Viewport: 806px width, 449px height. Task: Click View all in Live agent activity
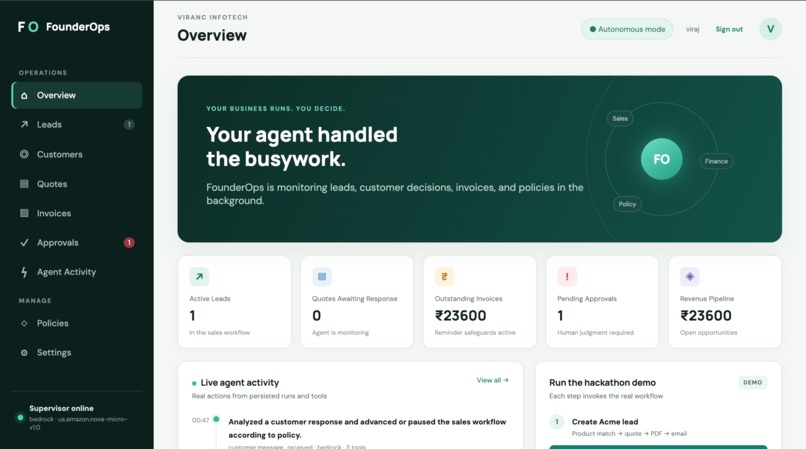[x=492, y=380]
